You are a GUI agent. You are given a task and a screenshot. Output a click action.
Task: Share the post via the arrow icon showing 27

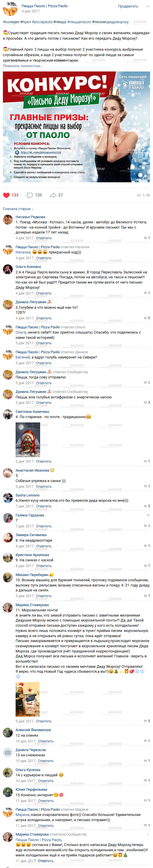point(53,195)
